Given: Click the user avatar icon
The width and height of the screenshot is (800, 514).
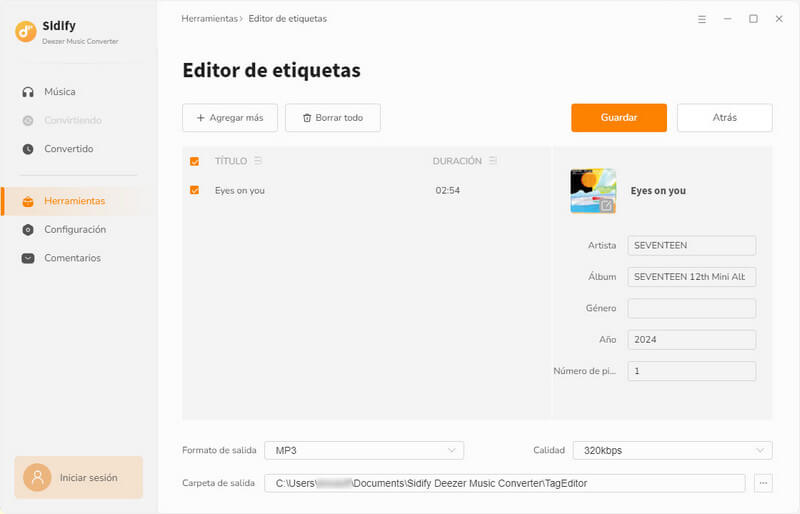Looking at the screenshot, I should [x=37, y=477].
